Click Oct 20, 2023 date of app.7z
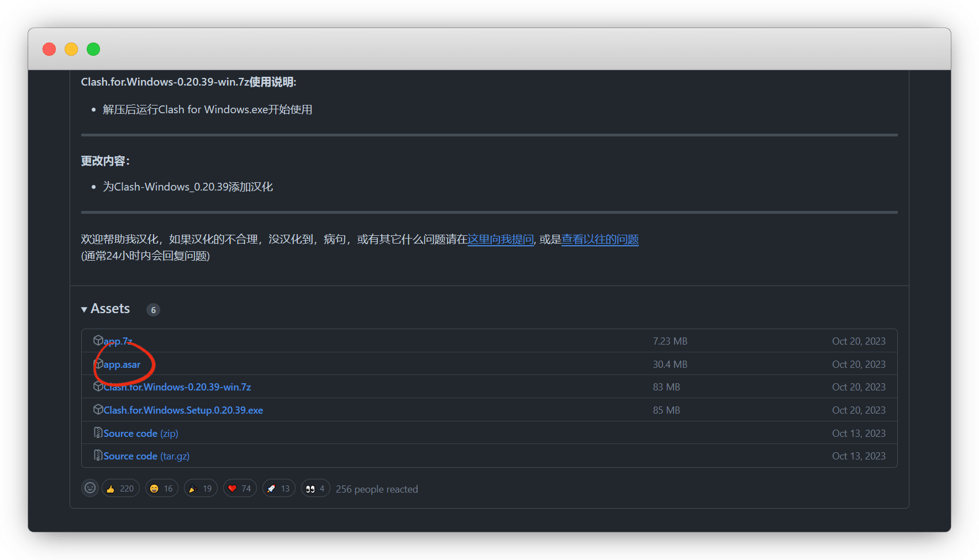 point(859,341)
